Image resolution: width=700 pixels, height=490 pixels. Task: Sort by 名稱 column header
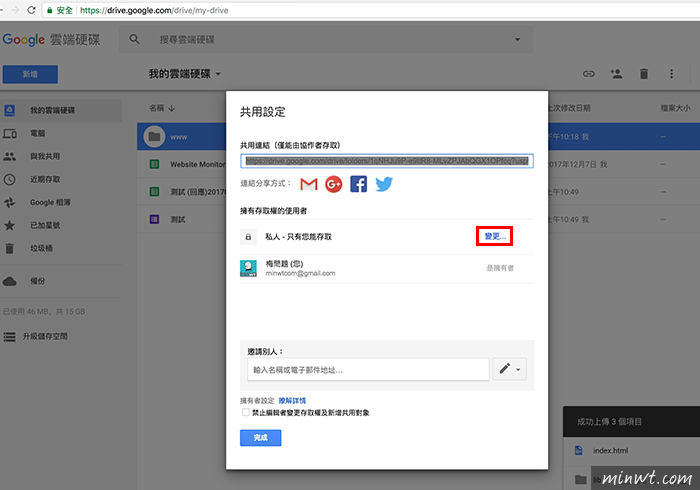point(162,108)
